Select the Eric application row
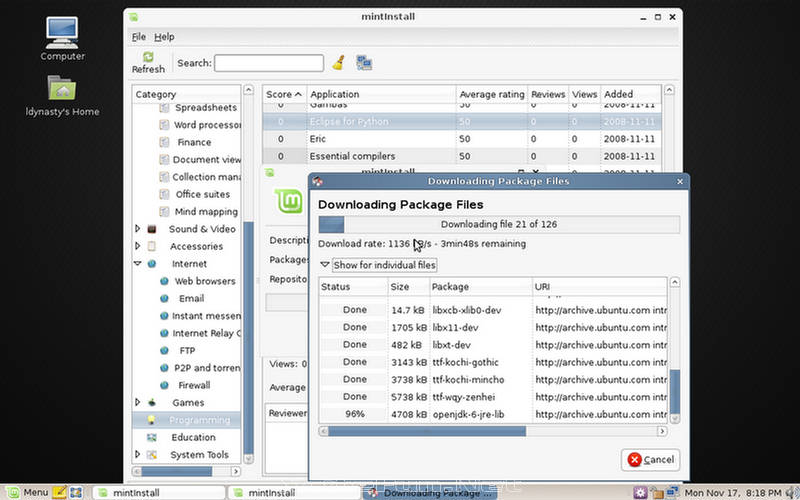 point(462,139)
